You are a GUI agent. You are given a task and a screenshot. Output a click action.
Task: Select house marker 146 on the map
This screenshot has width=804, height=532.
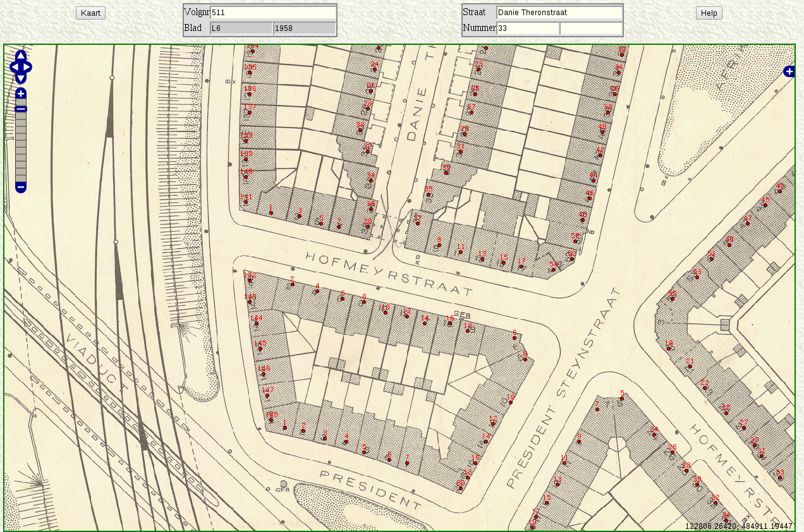click(x=264, y=372)
